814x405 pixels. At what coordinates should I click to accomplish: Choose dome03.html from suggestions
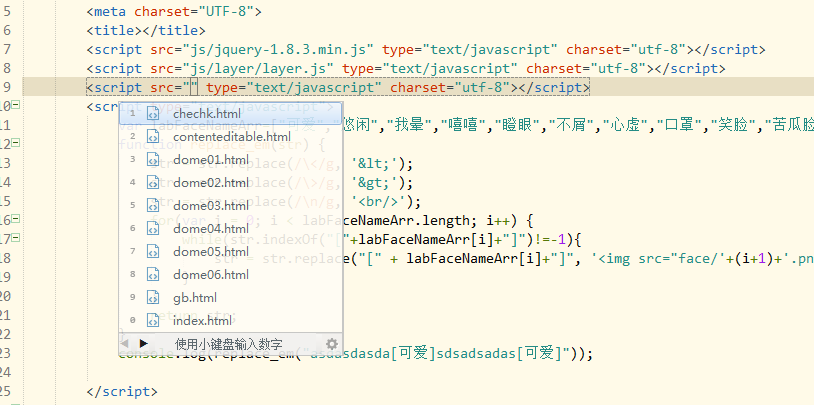pos(230,206)
